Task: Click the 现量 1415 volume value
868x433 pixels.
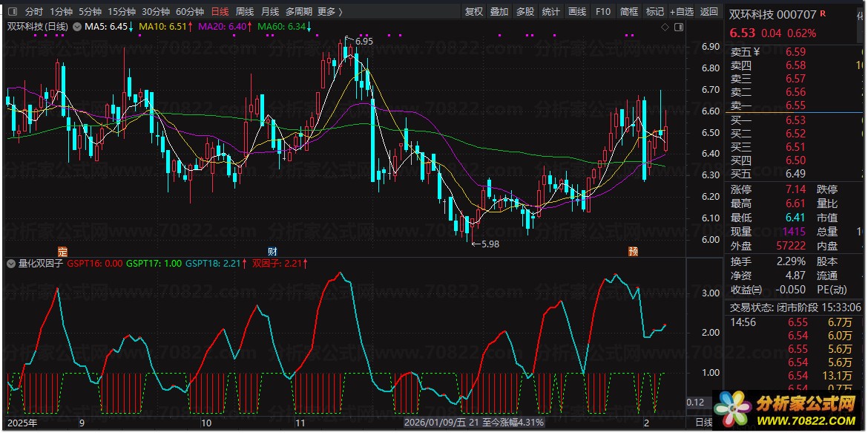Action: (x=795, y=232)
